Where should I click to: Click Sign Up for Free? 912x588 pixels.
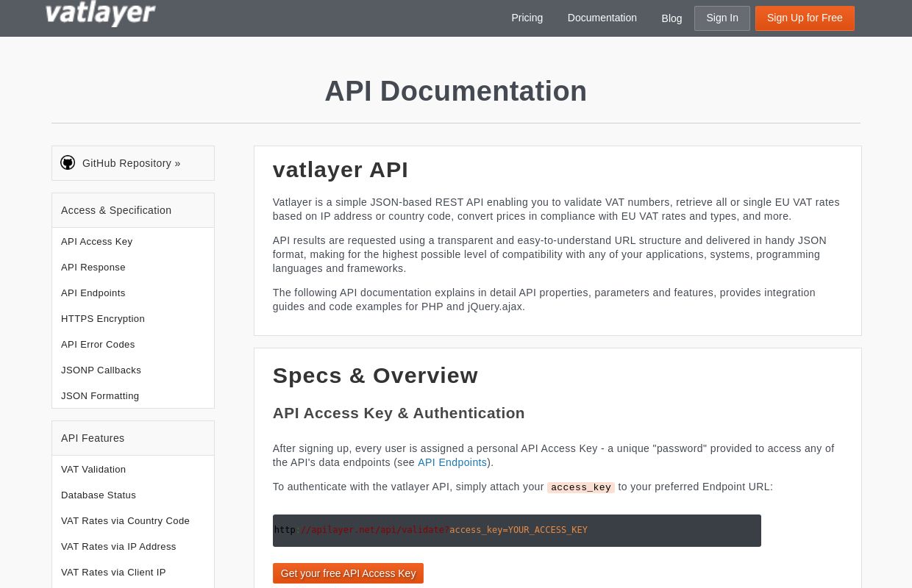pos(805,18)
